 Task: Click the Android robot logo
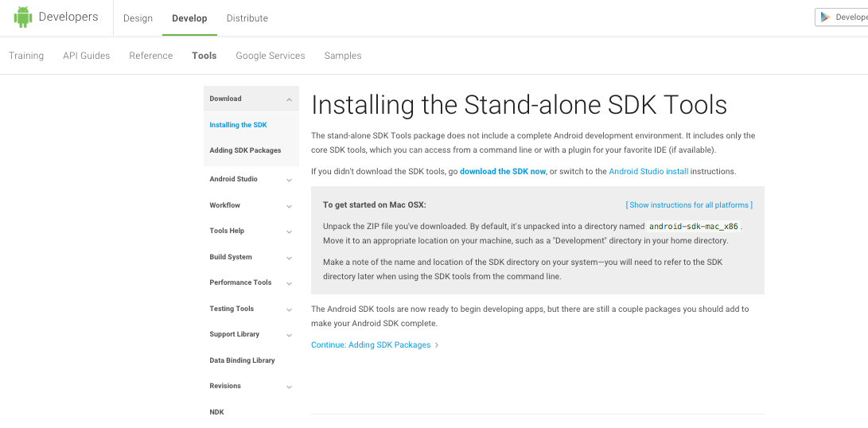23,18
